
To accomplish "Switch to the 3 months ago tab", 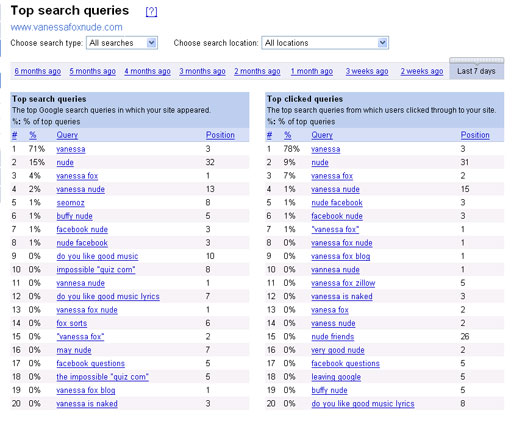I will click(x=202, y=71).
